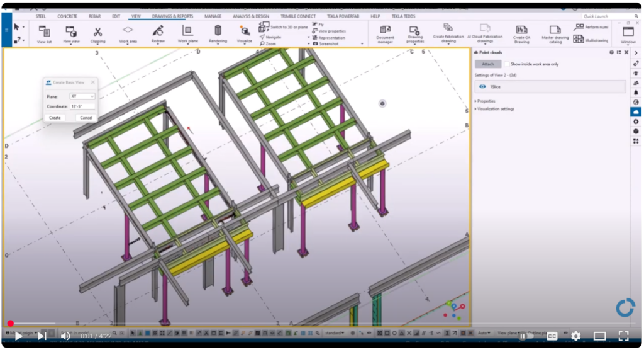Click Cancel in Create Basic View dialog
The height and width of the screenshot is (352, 644).
coord(86,118)
